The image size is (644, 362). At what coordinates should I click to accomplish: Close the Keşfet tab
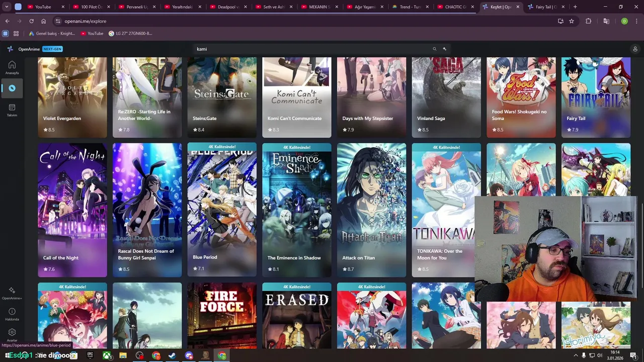[518, 7]
